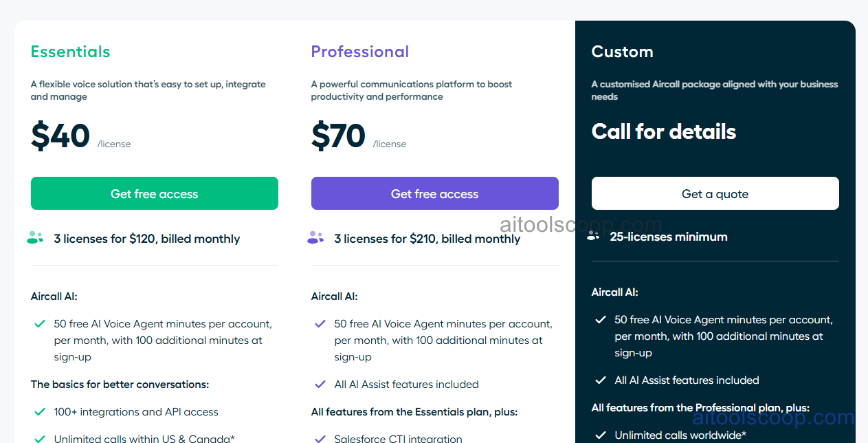Click the green checkmark beside 50 free AI Voice Agent minutes
This screenshot has height=443, width=868.
coord(39,324)
